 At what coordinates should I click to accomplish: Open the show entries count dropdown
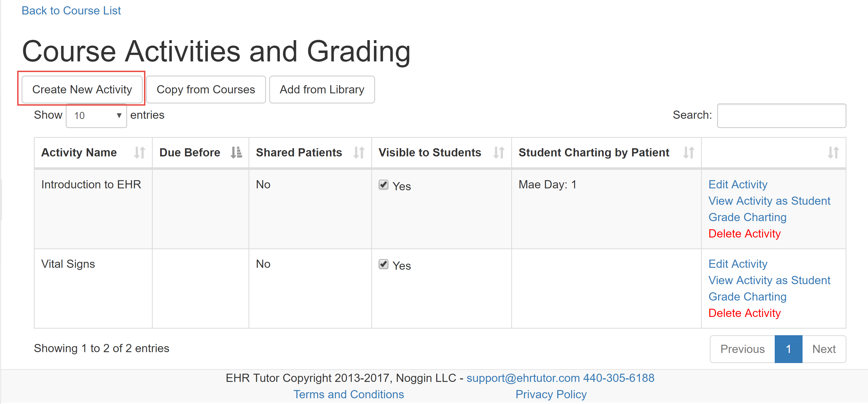point(96,116)
